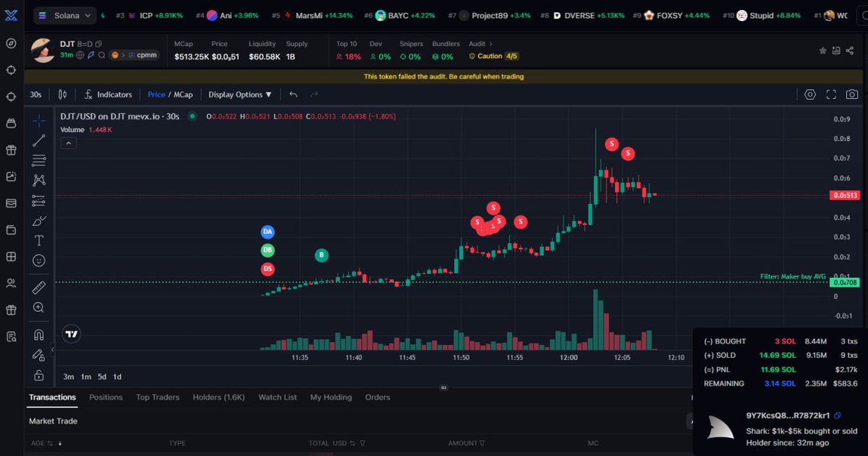Take a chart snapshot with camera
The image size is (868, 456).
click(x=853, y=95)
